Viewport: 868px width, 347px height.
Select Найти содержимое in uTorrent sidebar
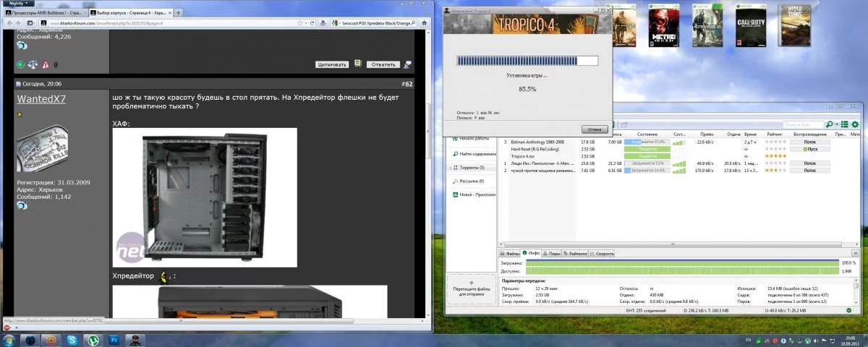(474, 153)
